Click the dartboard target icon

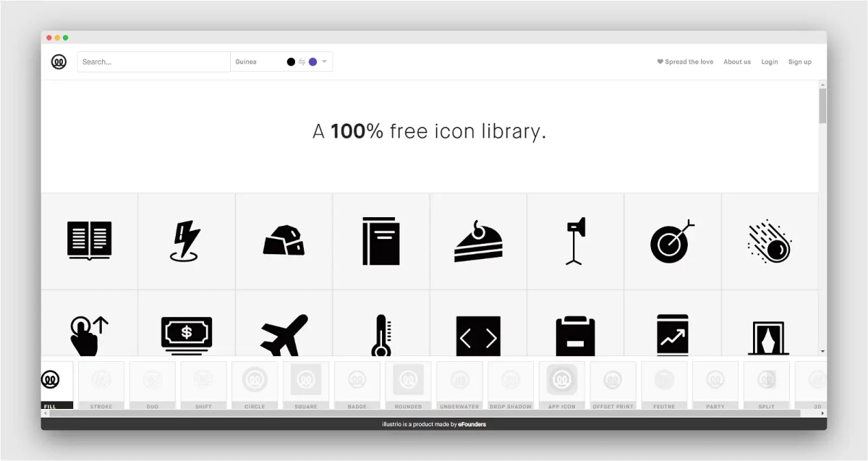[672, 241]
